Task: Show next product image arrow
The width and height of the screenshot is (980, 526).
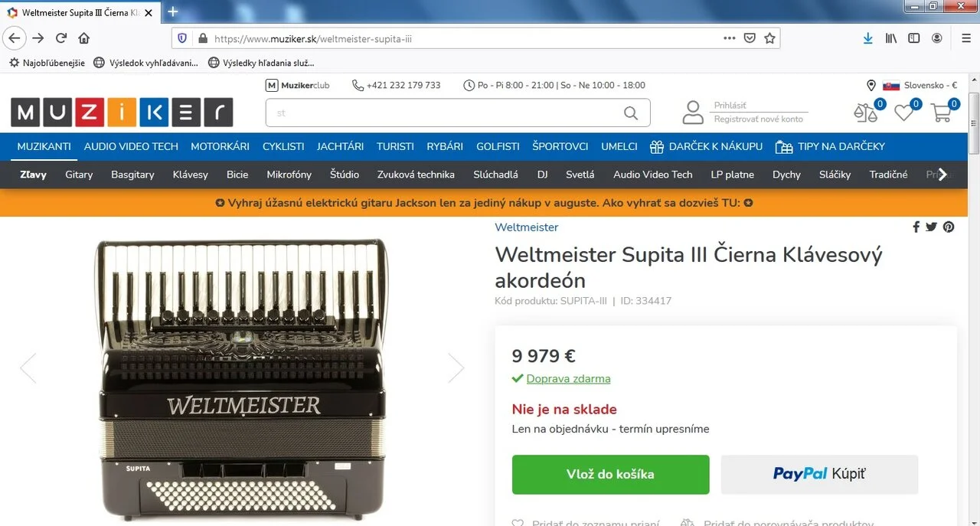Action: pyautogui.click(x=456, y=368)
